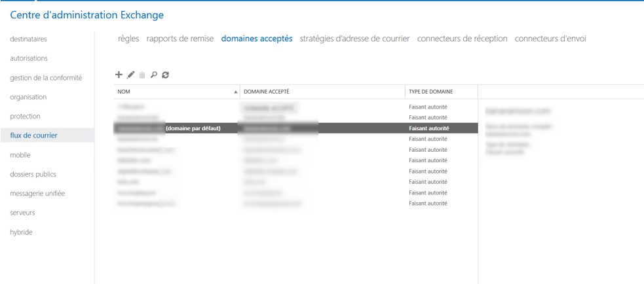Open search with magnifying glass icon
Screen dimensions: 644x284
pyautogui.click(x=153, y=75)
